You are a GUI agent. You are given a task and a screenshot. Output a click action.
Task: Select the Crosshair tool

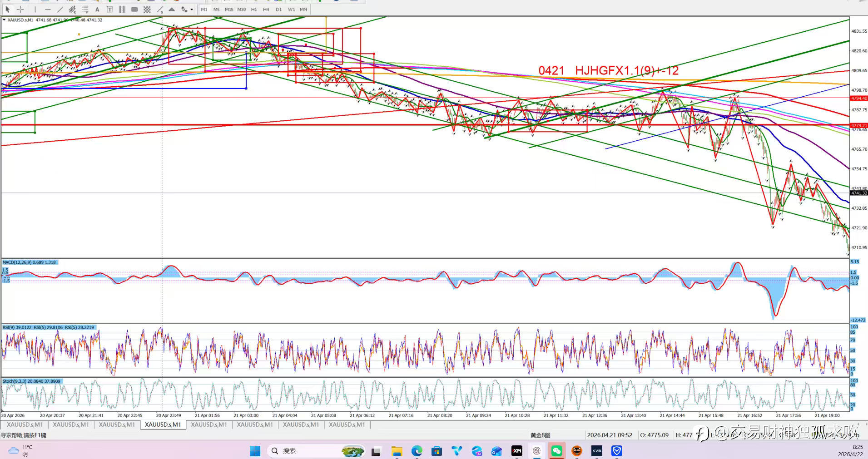(20, 10)
